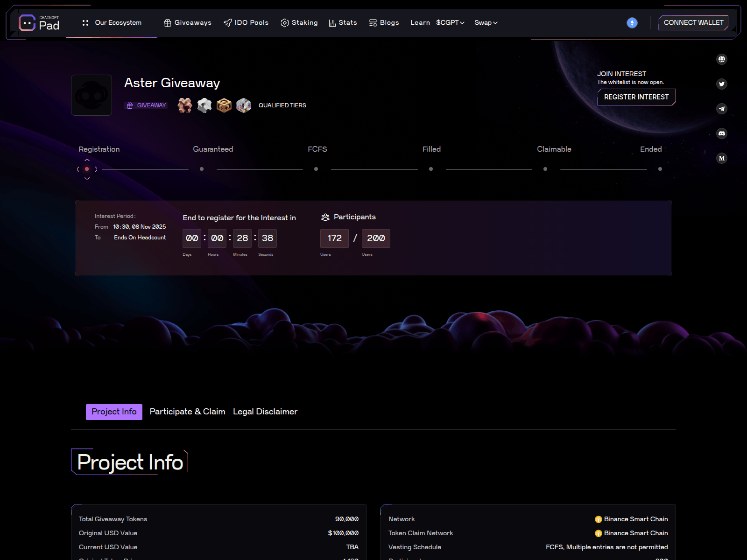The image size is (747, 560).
Task: Select the Ethereum network icon
Action: click(632, 23)
